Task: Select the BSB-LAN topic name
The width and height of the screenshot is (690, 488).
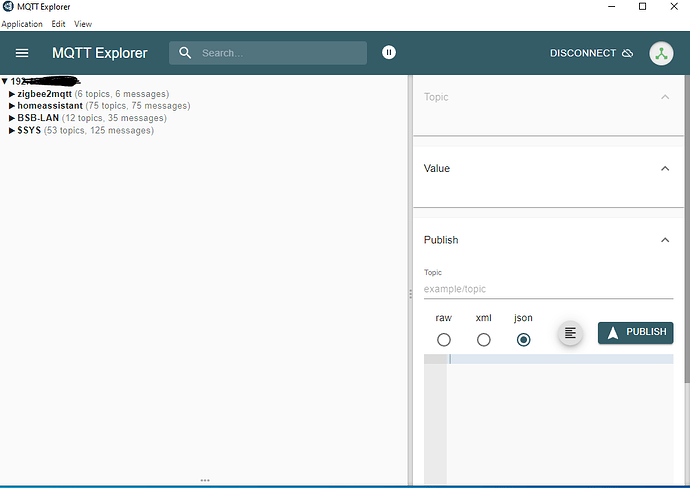Action: (38, 118)
